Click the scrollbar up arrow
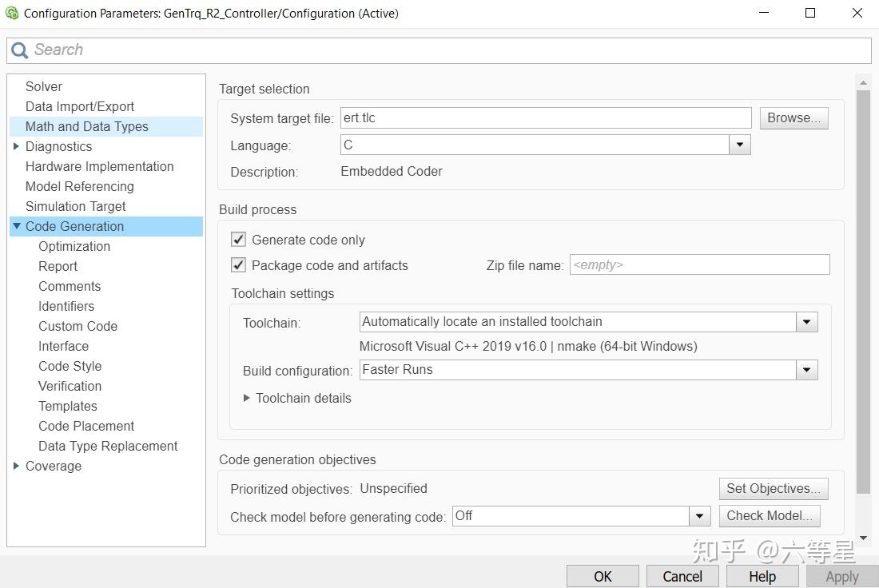 pos(863,82)
